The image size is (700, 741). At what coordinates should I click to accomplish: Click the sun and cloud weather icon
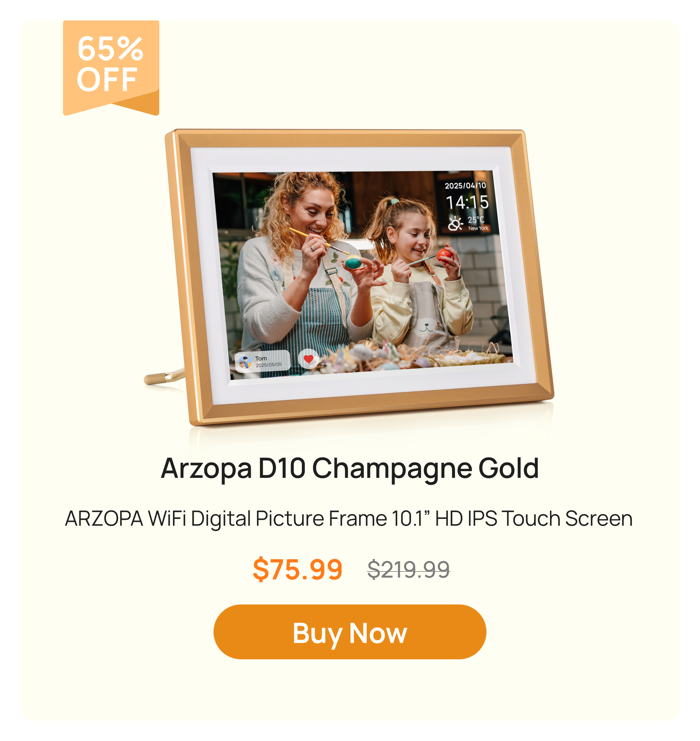[456, 223]
